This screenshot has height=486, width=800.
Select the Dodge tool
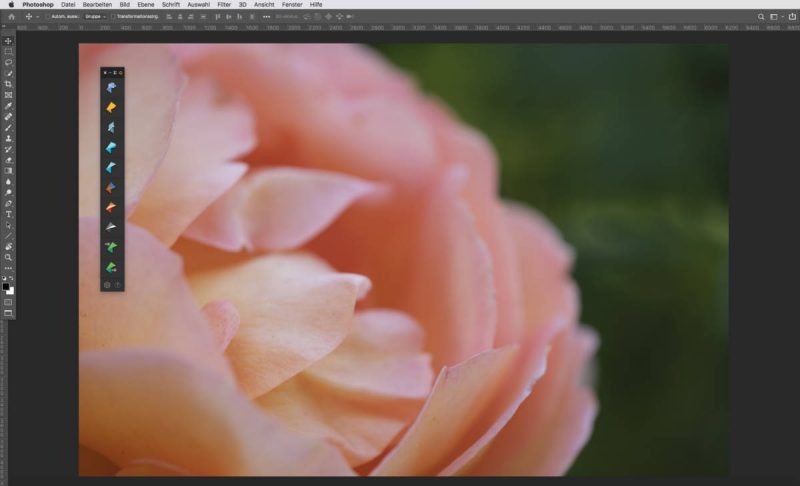coord(8,193)
